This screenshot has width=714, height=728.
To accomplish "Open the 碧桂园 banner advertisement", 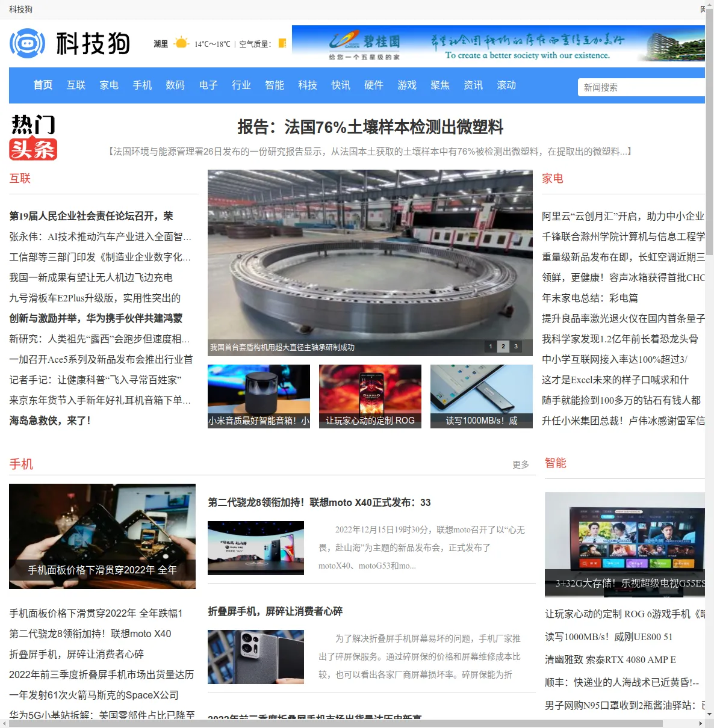I will click(498, 43).
